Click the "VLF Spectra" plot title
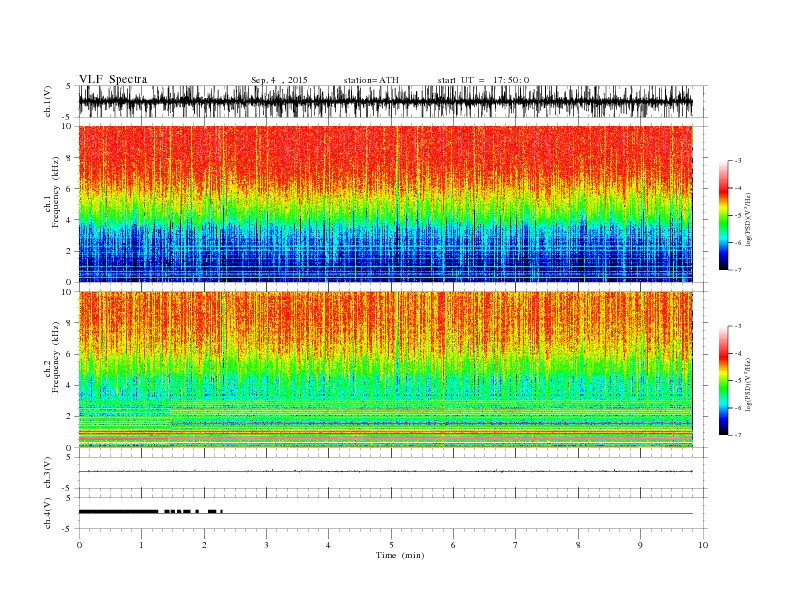 pyautogui.click(x=113, y=79)
